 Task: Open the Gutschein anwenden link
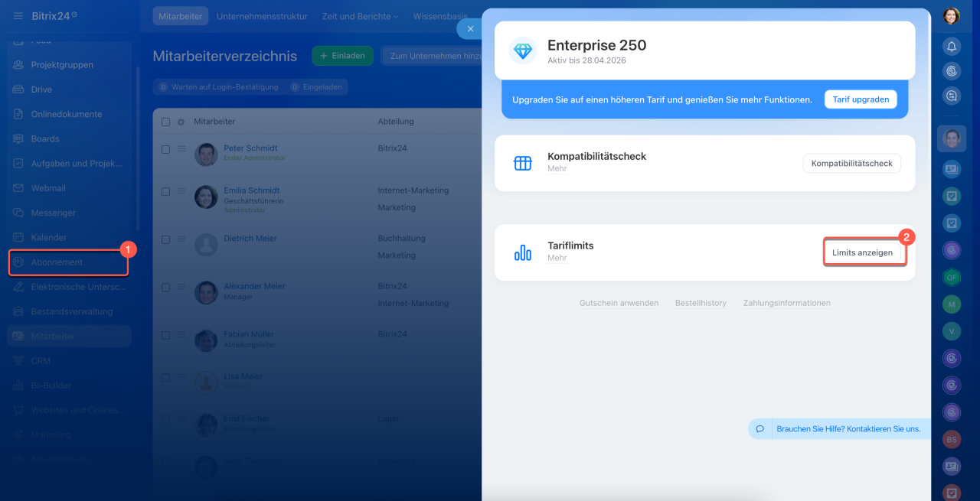point(619,303)
